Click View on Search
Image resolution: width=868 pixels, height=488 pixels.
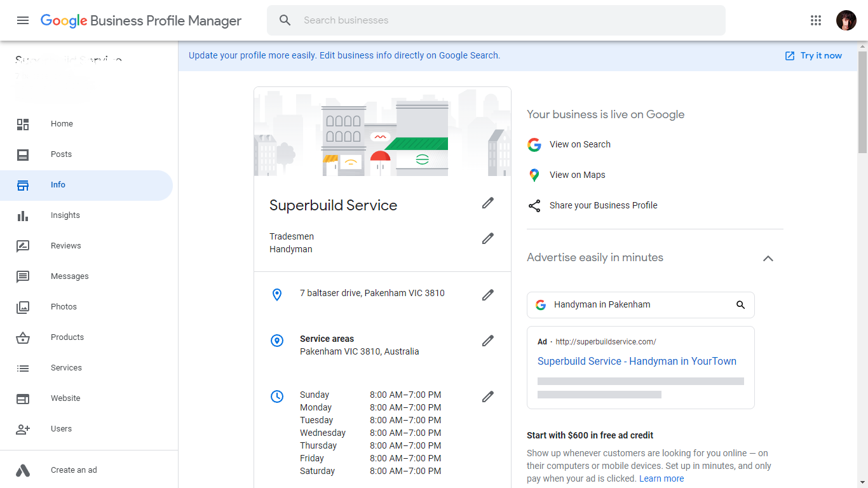pyautogui.click(x=580, y=144)
